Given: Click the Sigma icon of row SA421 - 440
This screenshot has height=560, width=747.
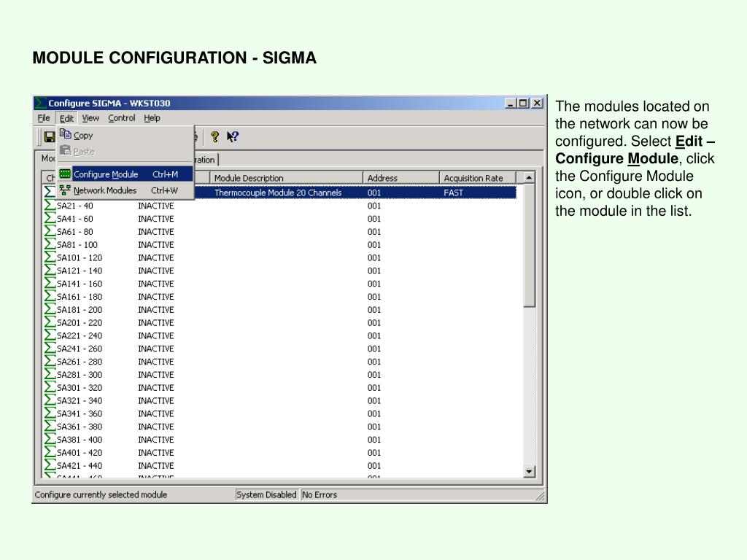Looking at the screenshot, I should point(50,465).
